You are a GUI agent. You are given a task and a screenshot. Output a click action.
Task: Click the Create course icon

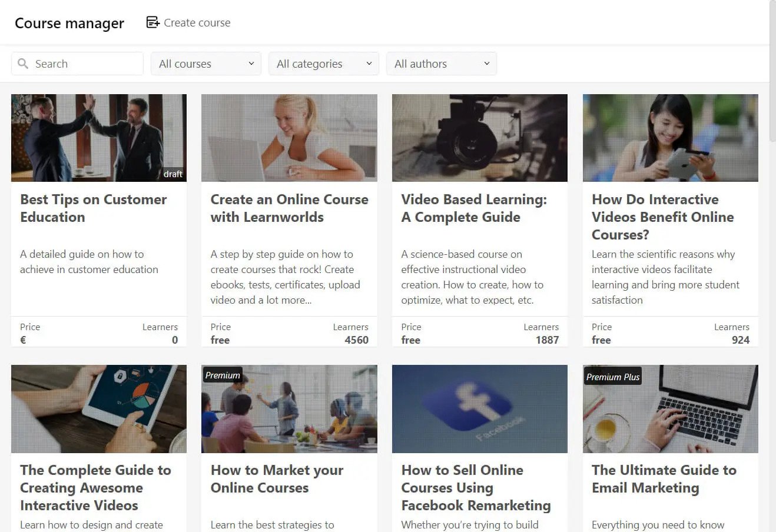pos(153,22)
